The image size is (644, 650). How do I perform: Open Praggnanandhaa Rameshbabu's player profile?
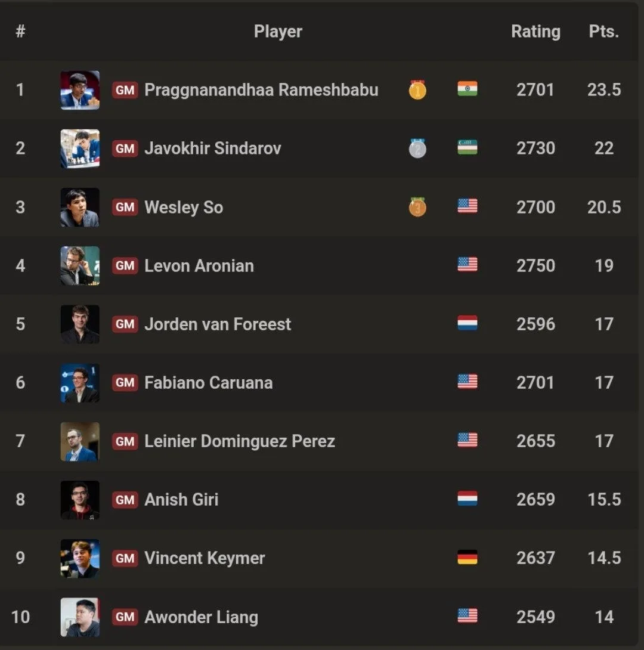point(261,90)
